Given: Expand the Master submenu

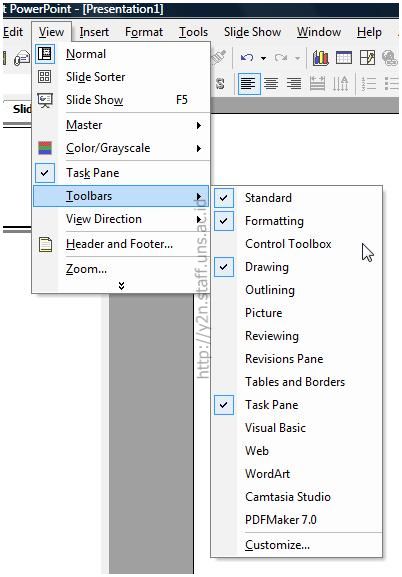Looking at the screenshot, I should (121, 125).
